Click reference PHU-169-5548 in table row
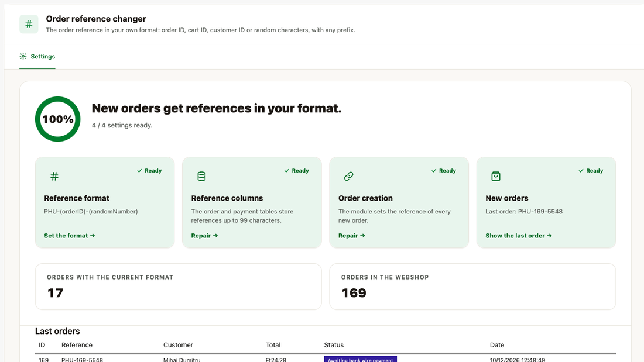The height and width of the screenshot is (362, 644). tap(82, 360)
